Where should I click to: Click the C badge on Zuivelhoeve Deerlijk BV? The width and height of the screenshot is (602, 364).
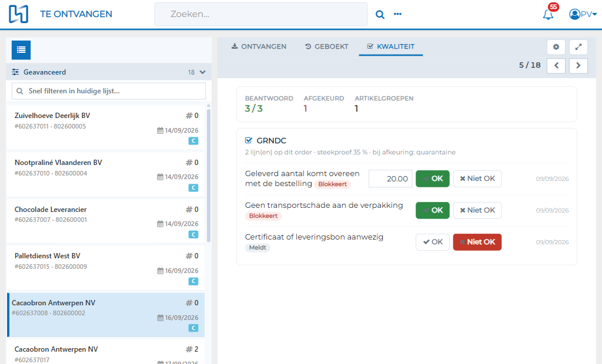pos(193,141)
